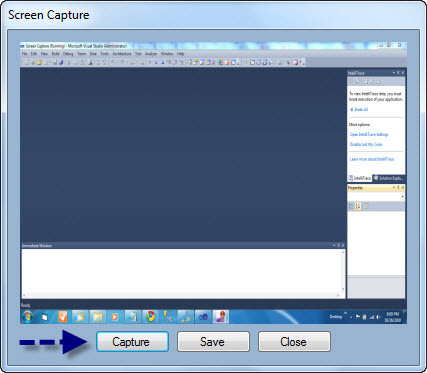Click the Capture button
The height and width of the screenshot is (373, 427).
132,341
